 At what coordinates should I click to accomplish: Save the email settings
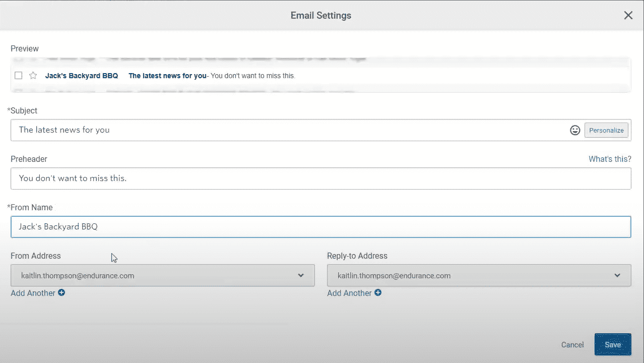[x=612, y=345]
